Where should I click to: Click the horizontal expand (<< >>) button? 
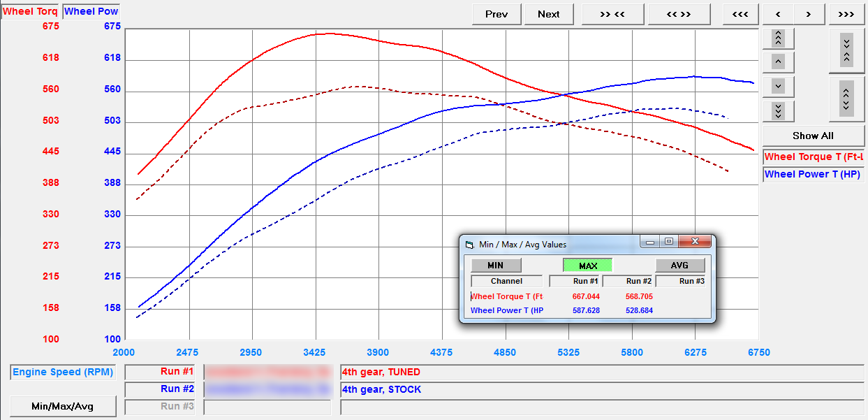tap(679, 14)
